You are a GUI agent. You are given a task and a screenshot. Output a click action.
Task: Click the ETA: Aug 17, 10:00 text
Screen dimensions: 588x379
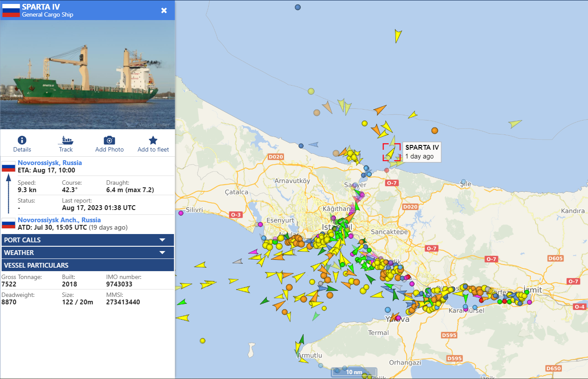[x=46, y=170]
